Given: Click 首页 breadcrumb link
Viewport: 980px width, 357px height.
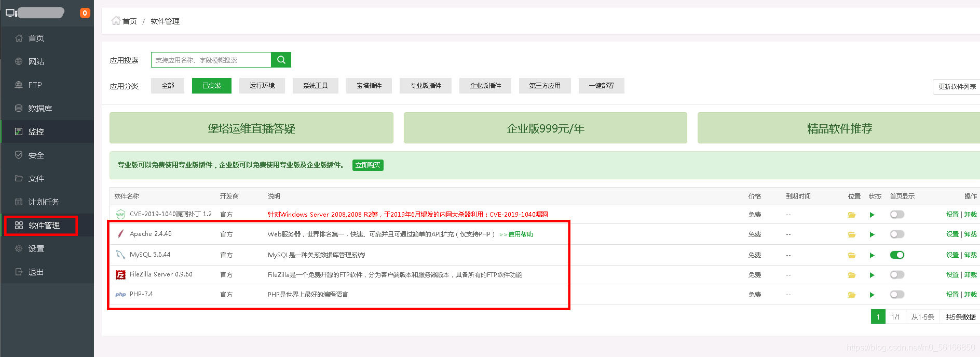Looking at the screenshot, I should (x=130, y=21).
